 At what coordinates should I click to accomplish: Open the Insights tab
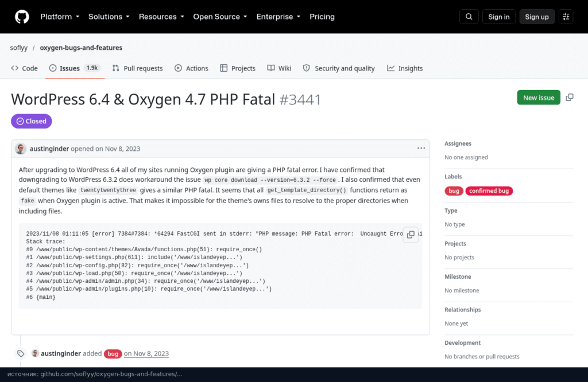tap(405, 68)
